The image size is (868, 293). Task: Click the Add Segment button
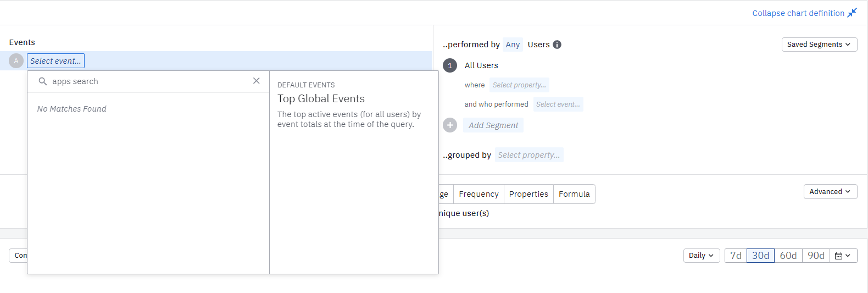pyautogui.click(x=493, y=125)
